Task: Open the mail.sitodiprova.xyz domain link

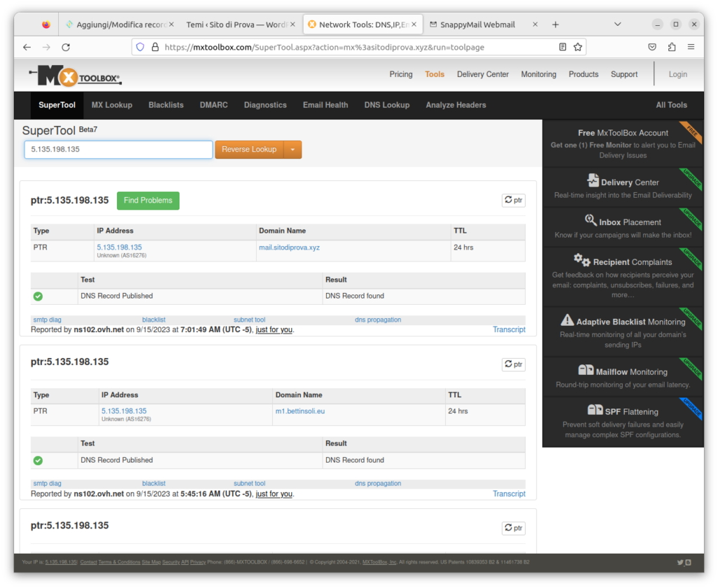Action: pyautogui.click(x=289, y=247)
